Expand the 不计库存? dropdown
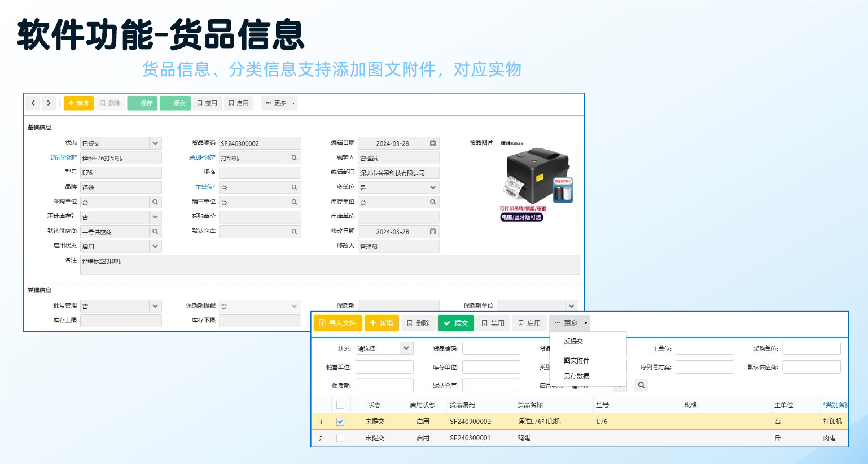868x464 pixels. tap(155, 217)
